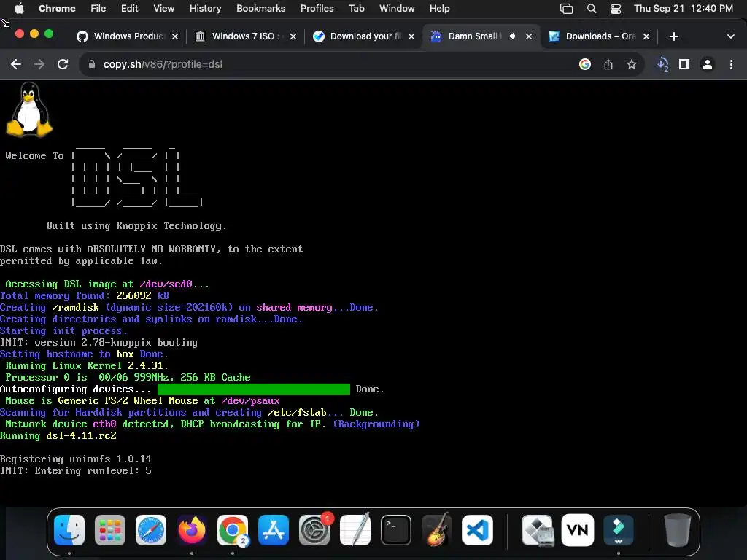Screen dimensions: 747x560
Task: Open Boot Camp Assistant from the Dock
Action: click(538, 530)
